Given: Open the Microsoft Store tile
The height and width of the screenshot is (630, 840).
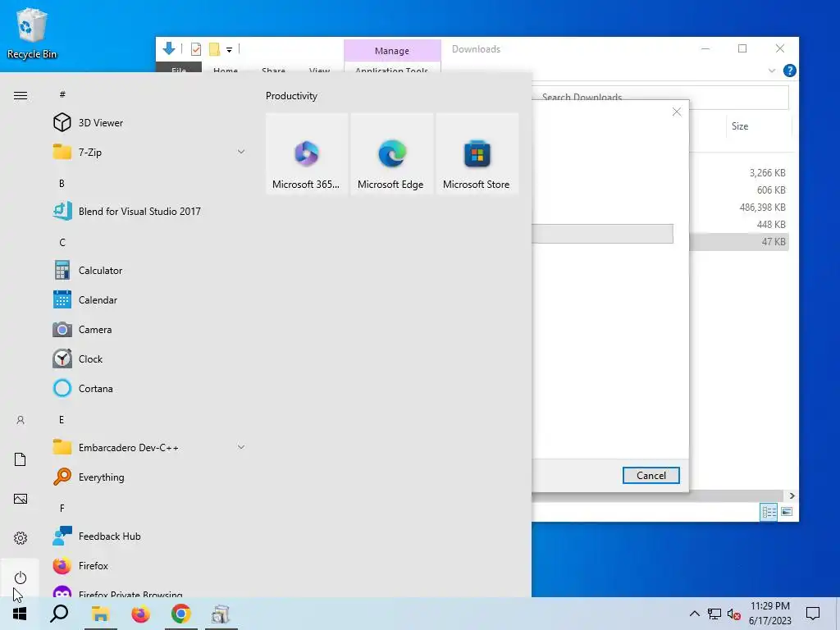Looking at the screenshot, I should 477,153.
